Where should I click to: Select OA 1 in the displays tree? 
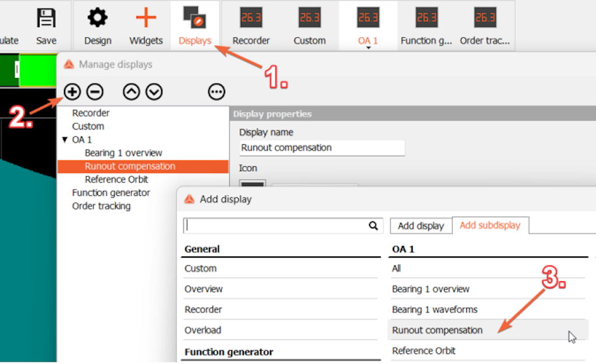click(x=81, y=140)
